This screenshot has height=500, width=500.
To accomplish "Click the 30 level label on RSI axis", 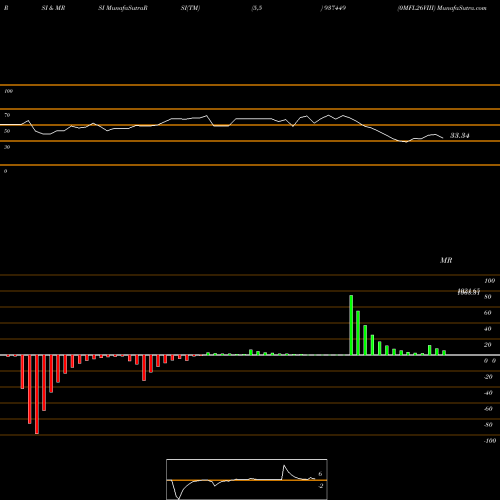I will coord(7,147).
